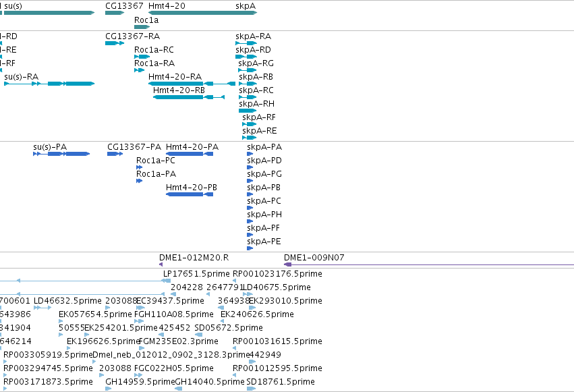Select the EK293010.5prime EST label

285,301
